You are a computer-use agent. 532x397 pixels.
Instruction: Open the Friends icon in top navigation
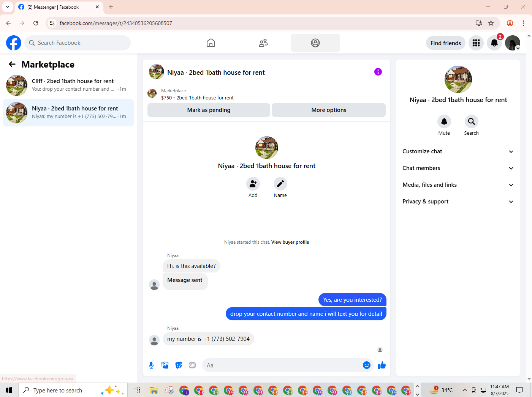tap(263, 43)
